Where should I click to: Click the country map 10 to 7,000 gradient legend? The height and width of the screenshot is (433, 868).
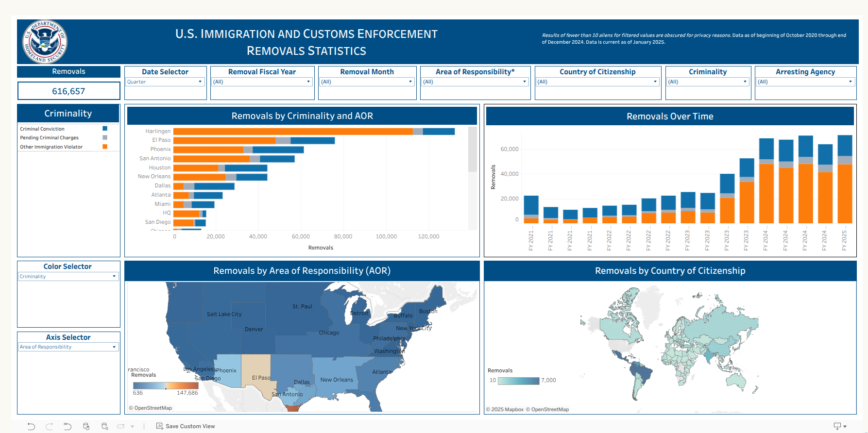click(x=519, y=381)
